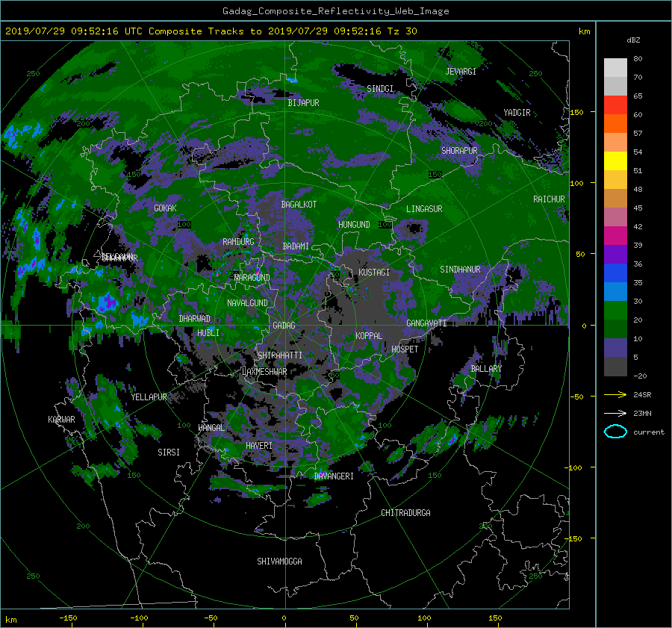
Task: Click the 100 km range ring label near GOKAK
Action: [x=184, y=225]
